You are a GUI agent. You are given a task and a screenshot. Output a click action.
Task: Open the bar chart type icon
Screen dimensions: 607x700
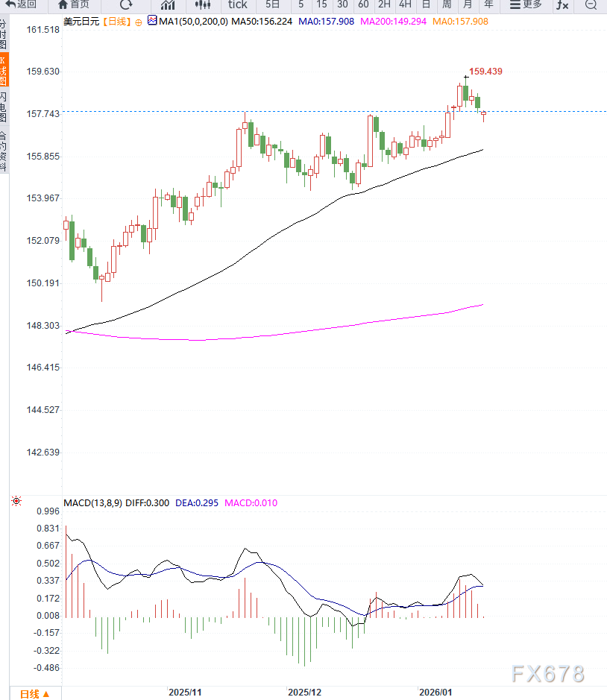[x=168, y=4]
